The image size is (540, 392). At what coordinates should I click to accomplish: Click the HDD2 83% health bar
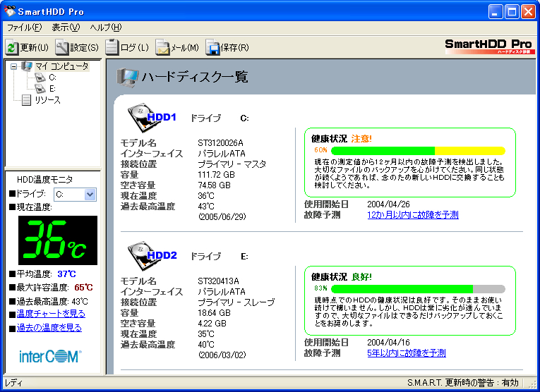(x=418, y=289)
